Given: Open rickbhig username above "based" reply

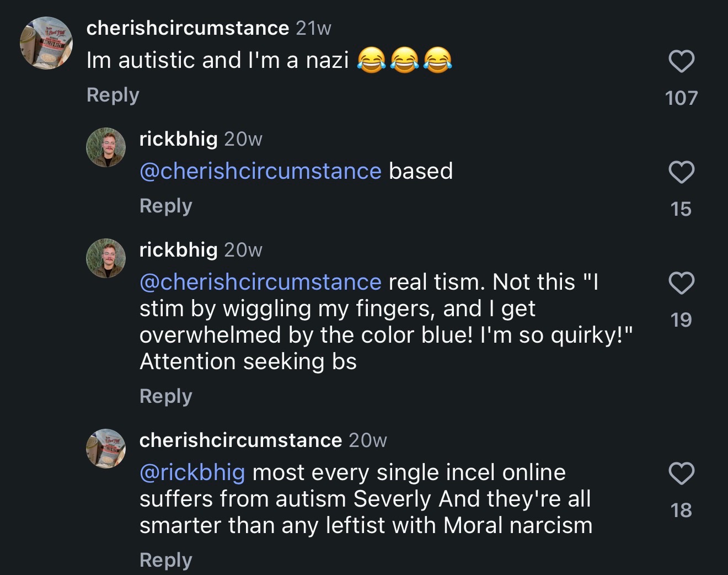Looking at the screenshot, I should pos(178,139).
